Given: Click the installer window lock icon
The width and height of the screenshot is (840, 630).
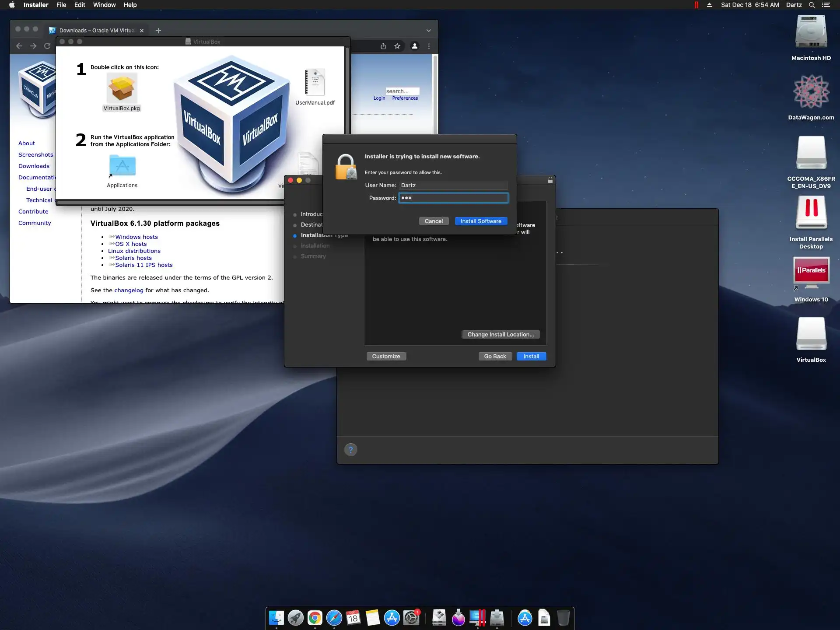Looking at the screenshot, I should pos(550,180).
